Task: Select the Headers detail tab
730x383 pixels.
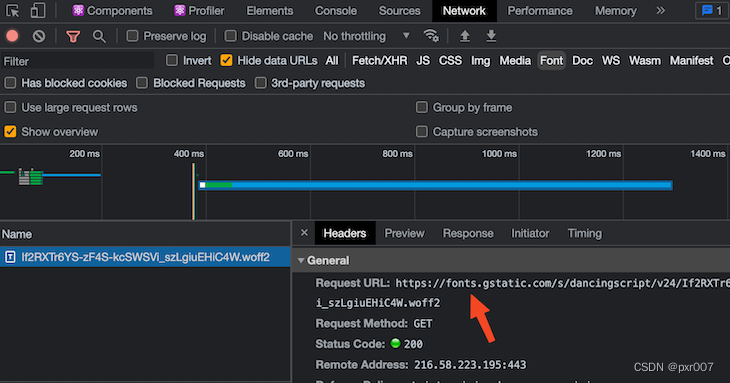Action: (345, 233)
